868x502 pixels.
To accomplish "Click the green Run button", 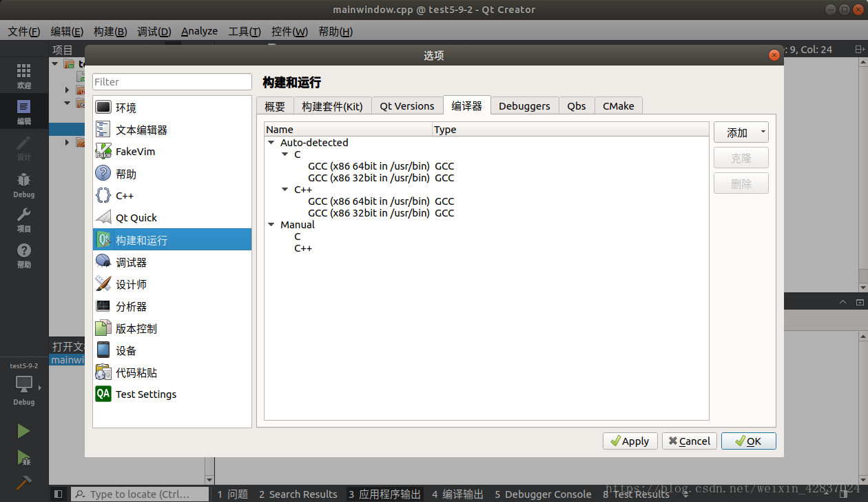I will click(x=23, y=431).
